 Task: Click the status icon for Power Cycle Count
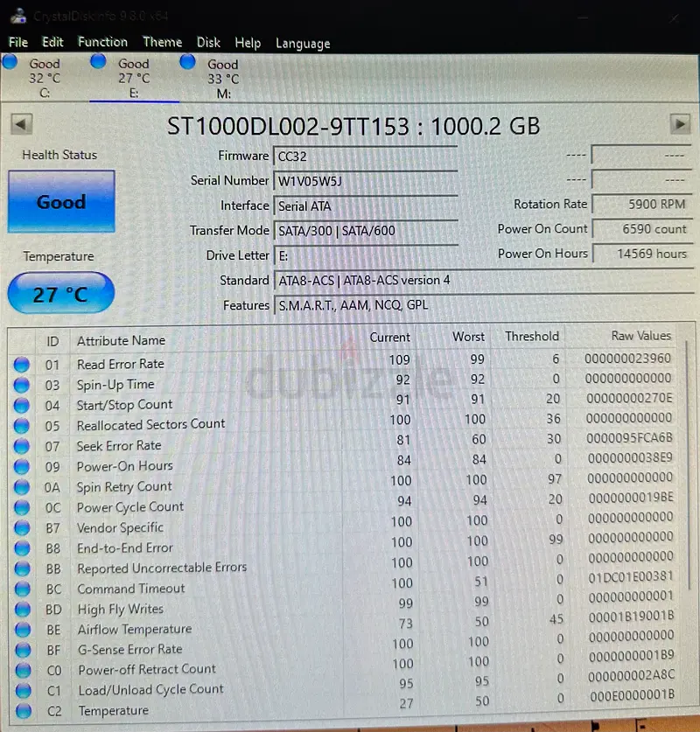[x=22, y=507]
